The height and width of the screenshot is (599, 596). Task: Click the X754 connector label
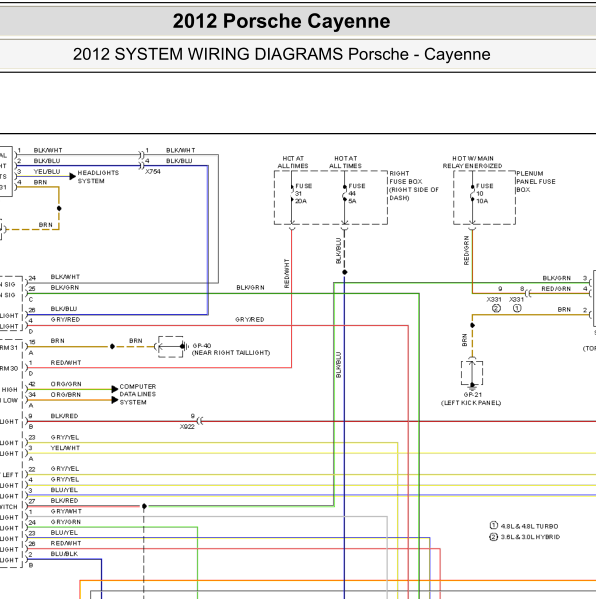click(x=153, y=172)
